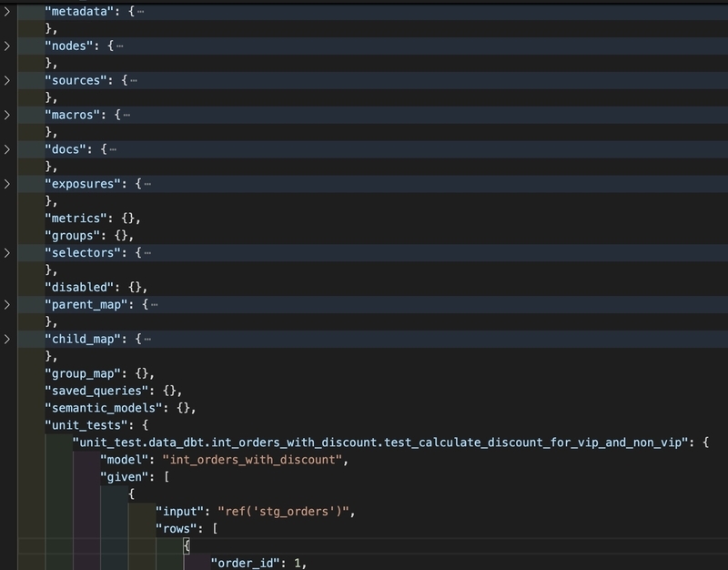Screen dimensions: 728x570
Task: Click the folded ellipsis after "nodes": {
Action: 120,46
